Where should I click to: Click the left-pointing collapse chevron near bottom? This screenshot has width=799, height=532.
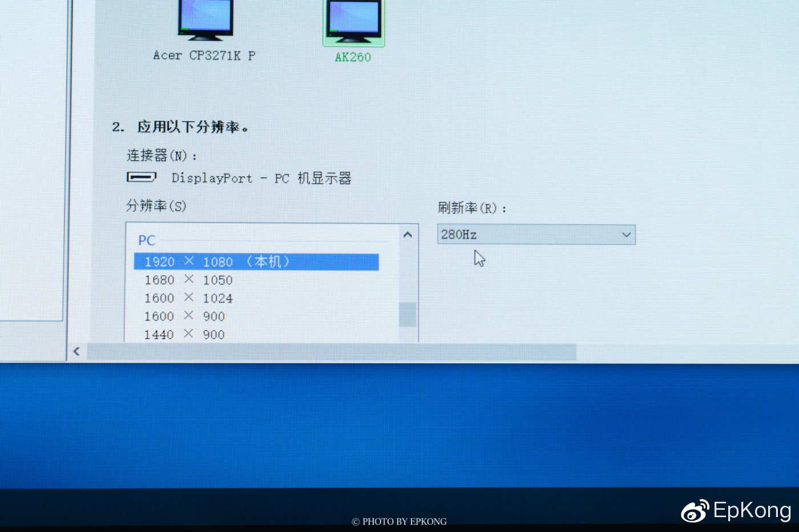pos(77,351)
